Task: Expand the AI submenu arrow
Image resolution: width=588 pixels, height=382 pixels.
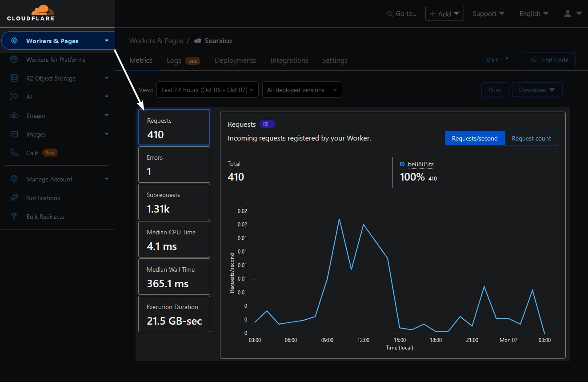Action: tap(107, 97)
